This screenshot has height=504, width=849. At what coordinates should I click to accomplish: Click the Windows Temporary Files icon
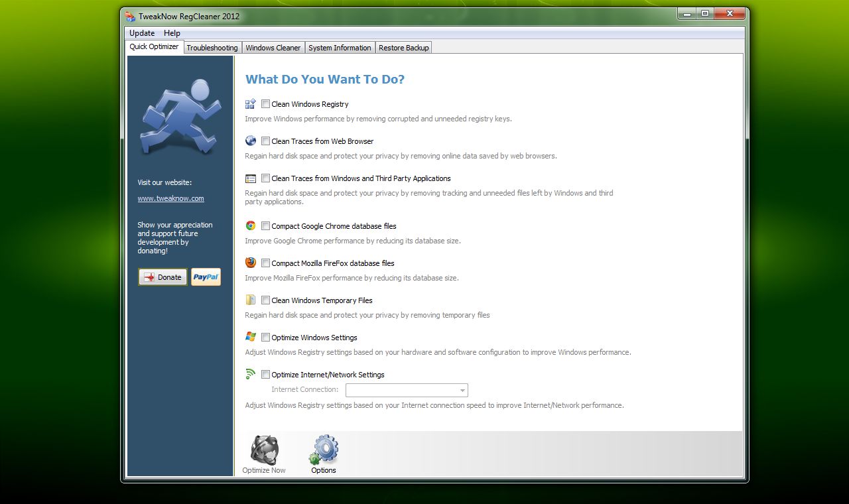[x=250, y=300]
